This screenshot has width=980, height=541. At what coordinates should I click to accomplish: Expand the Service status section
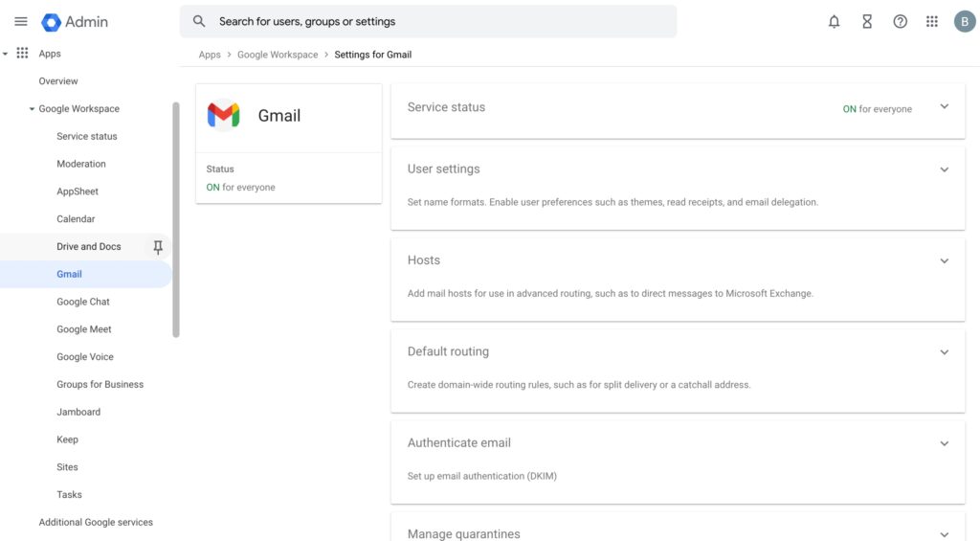944,107
